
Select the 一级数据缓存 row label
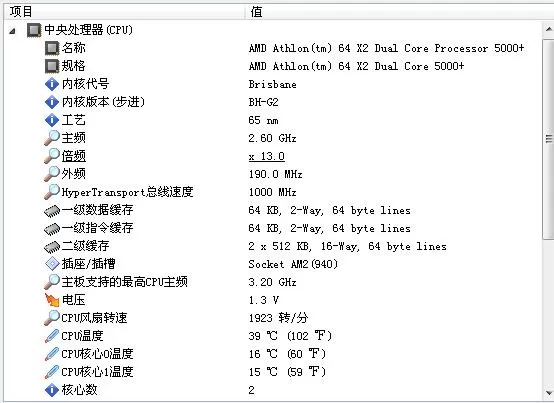[x=97, y=210]
